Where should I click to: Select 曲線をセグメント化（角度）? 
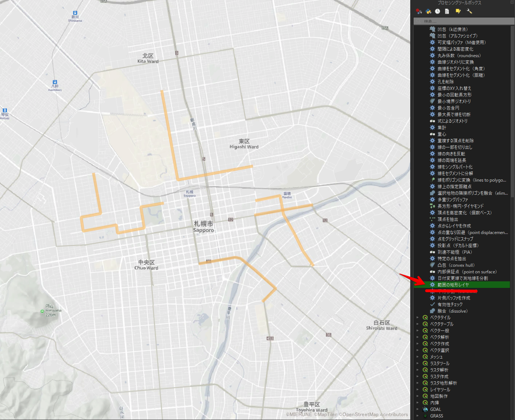[x=461, y=68]
